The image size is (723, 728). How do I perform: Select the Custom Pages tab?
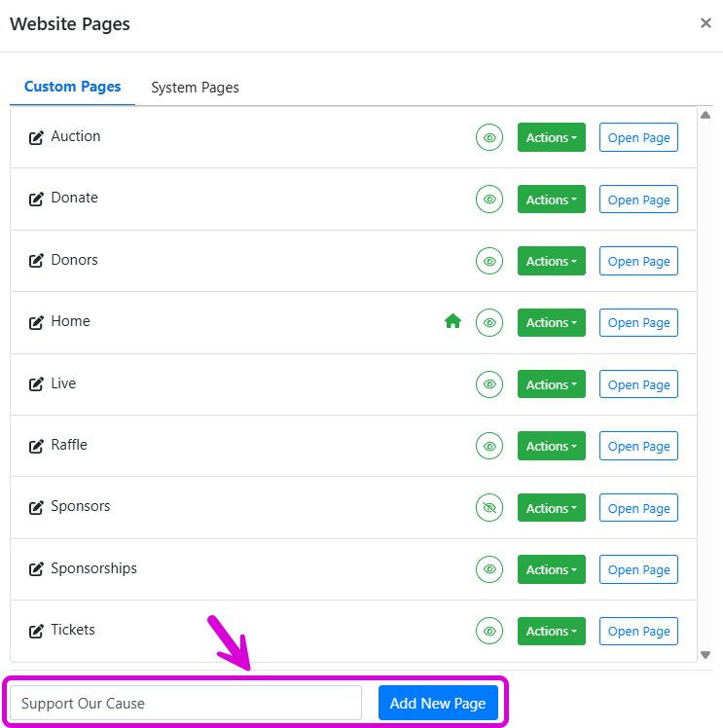pos(73,87)
